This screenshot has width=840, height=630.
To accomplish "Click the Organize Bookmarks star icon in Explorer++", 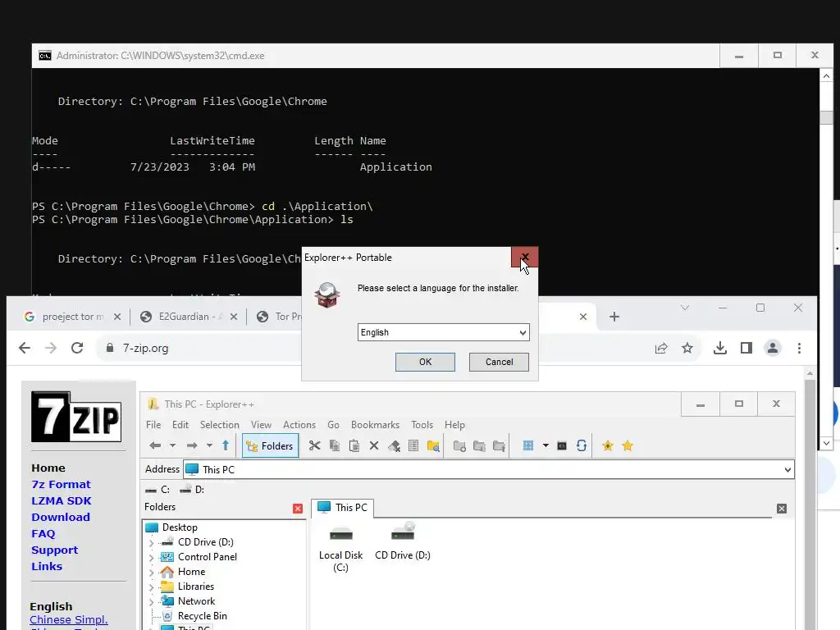I will [x=628, y=445].
